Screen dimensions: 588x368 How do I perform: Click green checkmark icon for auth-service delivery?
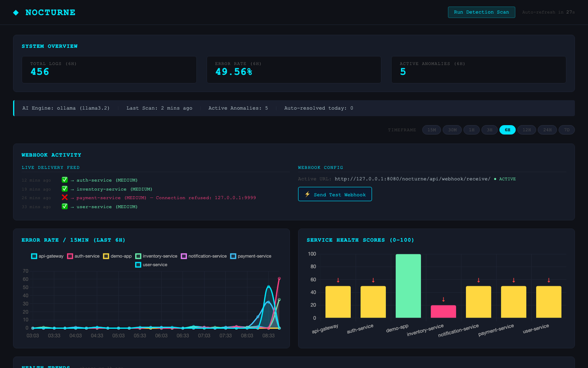coord(65,180)
